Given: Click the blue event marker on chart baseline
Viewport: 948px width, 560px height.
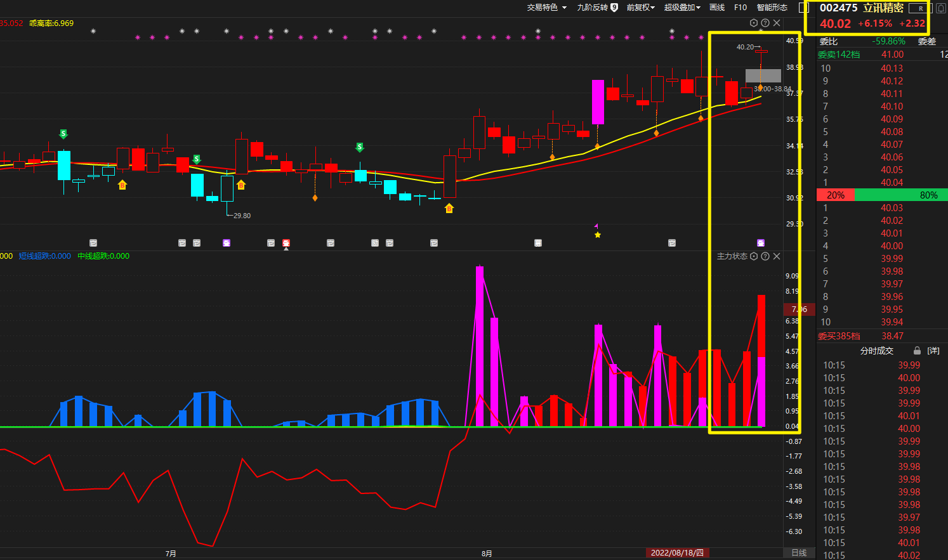Looking at the screenshot, I should pos(375,243).
